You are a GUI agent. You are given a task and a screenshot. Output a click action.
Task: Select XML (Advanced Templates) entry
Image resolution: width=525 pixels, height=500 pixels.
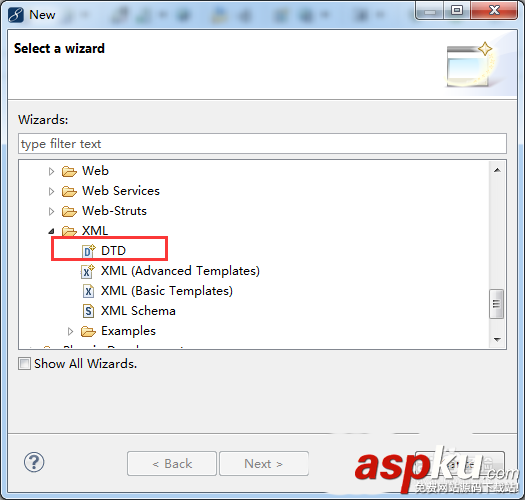pyautogui.click(x=180, y=271)
